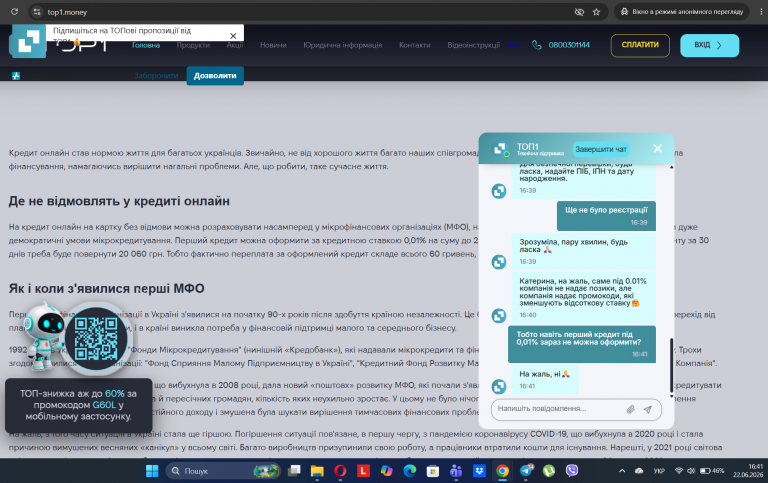Click the small push-notification service icon
Viewport: 768px width, 483px height.
pyautogui.click(x=16, y=76)
